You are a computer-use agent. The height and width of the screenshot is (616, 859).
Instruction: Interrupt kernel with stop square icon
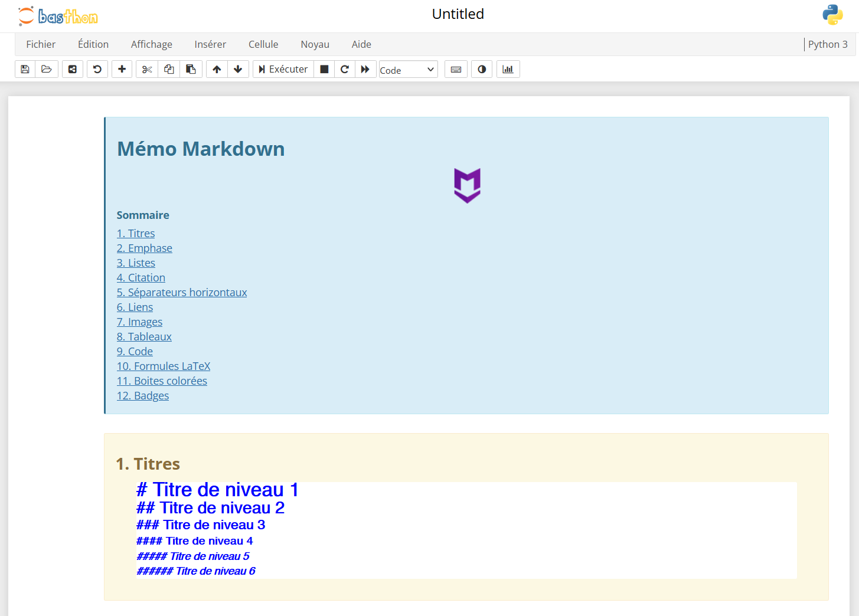point(324,69)
